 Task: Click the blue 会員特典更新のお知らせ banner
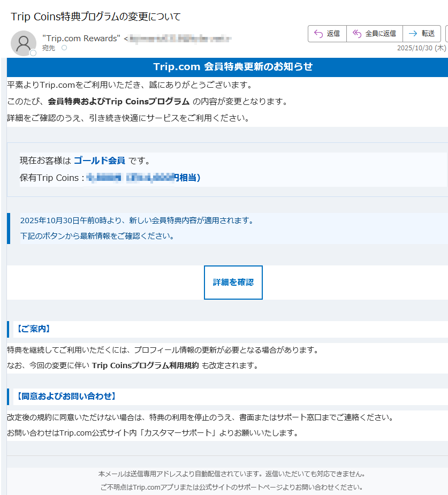pyautogui.click(x=224, y=67)
